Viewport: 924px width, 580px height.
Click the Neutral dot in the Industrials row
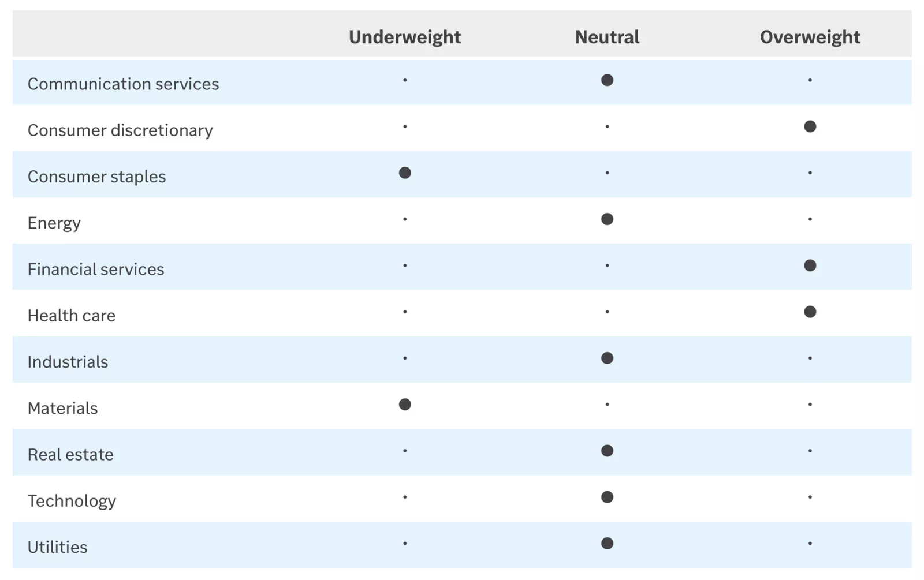pos(607,358)
